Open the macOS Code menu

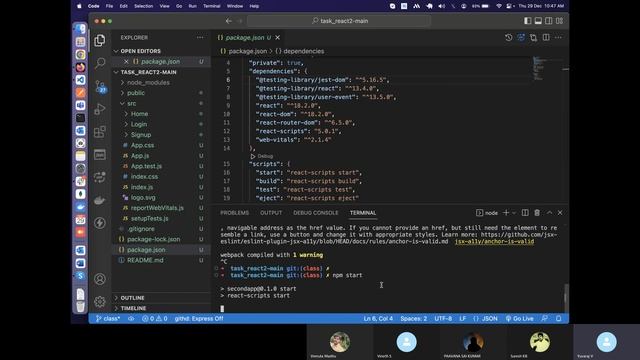click(93, 6)
